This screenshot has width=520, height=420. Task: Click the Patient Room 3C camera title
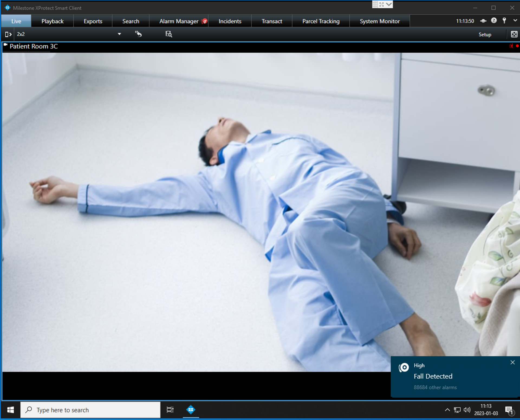point(34,46)
